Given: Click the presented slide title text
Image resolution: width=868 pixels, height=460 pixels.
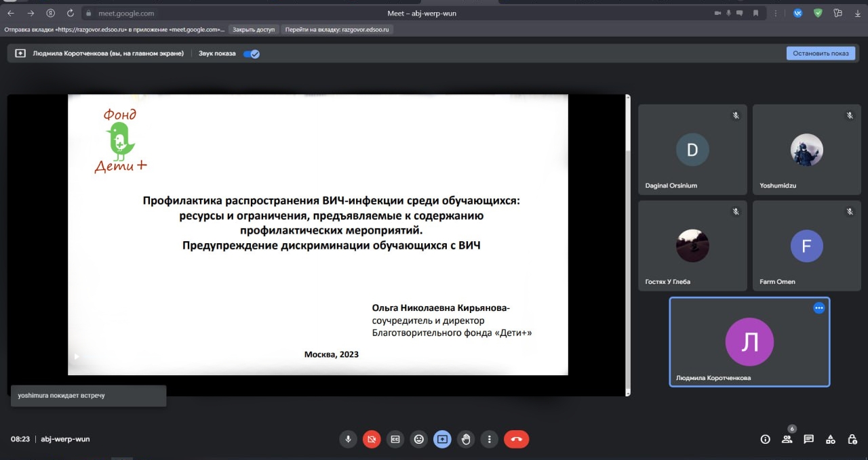Looking at the screenshot, I should pos(332,223).
